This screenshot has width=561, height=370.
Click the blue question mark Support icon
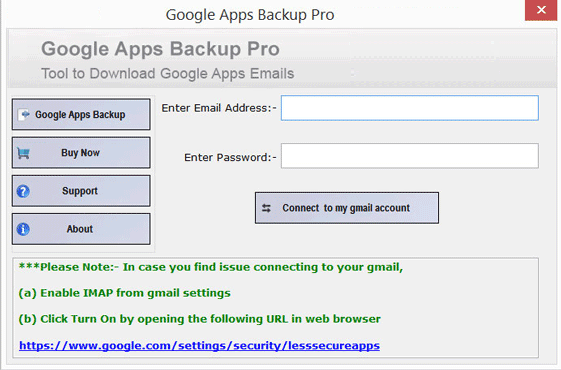pyautogui.click(x=23, y=191)
